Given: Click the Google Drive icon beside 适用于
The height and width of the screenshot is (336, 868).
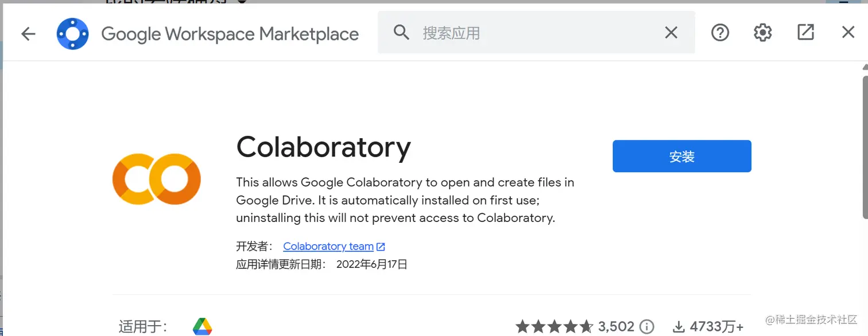Looking at the screenshot, I should (202, 327).
